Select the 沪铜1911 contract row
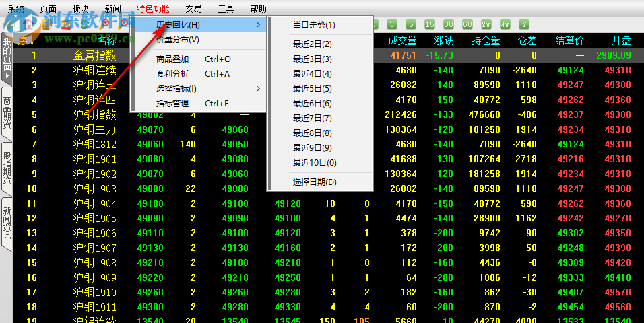Image resolution: width=644 pixels, height=323 pixels. click(x=329, y=307)
